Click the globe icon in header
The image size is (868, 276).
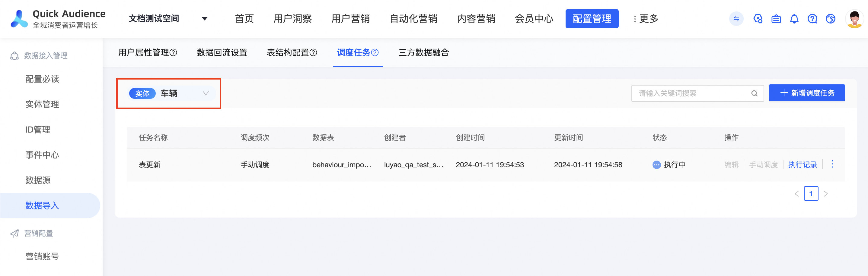[831, 19]
